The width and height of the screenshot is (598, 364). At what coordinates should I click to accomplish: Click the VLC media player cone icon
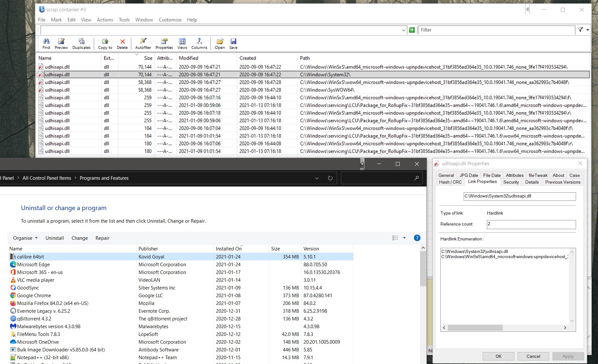(13, 280)
